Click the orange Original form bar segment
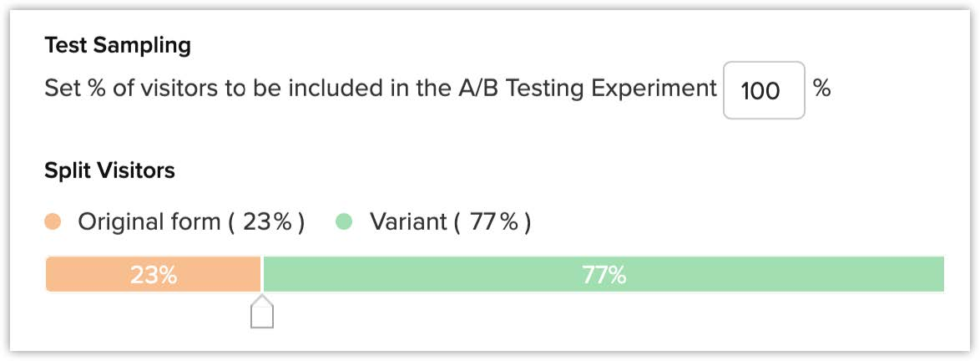The width and height of the screenshot is (980, 361). tap(100, 275)
